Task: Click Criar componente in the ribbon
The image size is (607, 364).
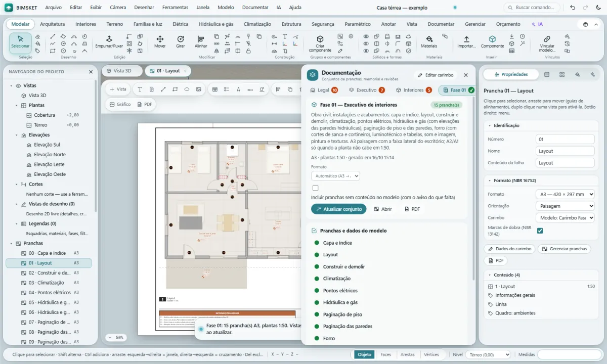Action: click(320, 43)
